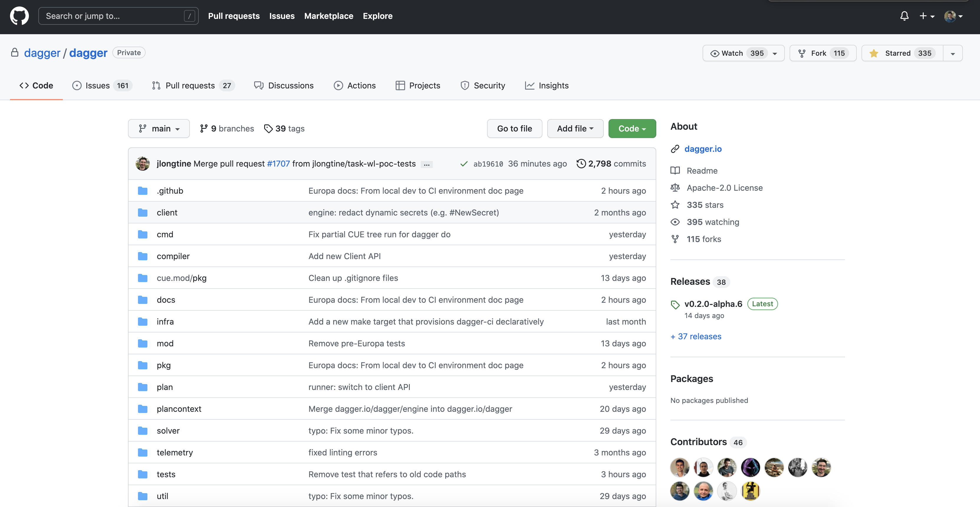Open the Code download dropdown

pyautogui.click(x=632, y=129)
